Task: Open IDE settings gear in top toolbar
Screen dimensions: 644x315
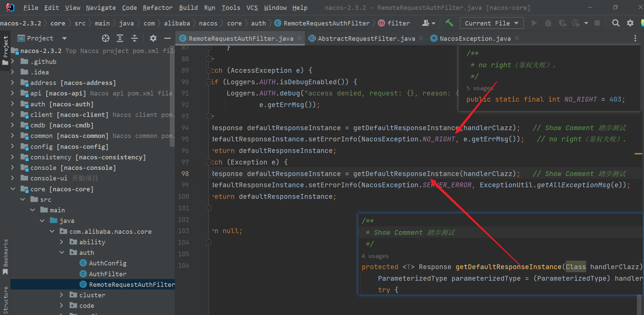Action: 630,23
